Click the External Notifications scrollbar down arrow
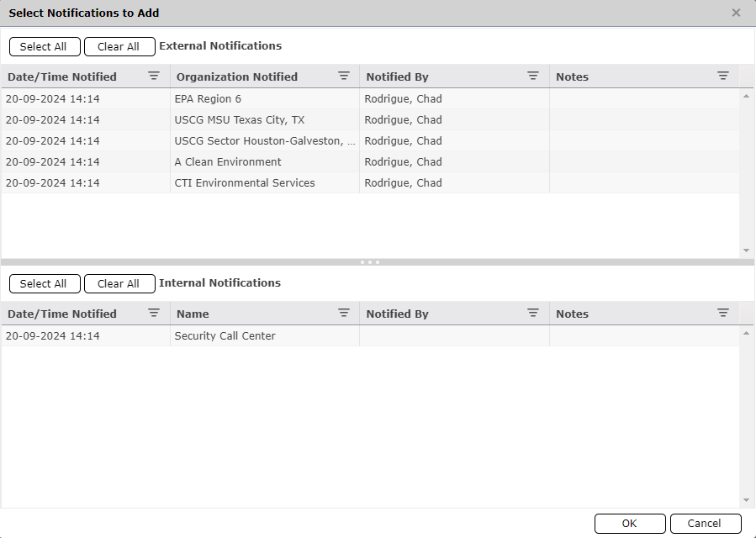 click(x=746, y=250)
